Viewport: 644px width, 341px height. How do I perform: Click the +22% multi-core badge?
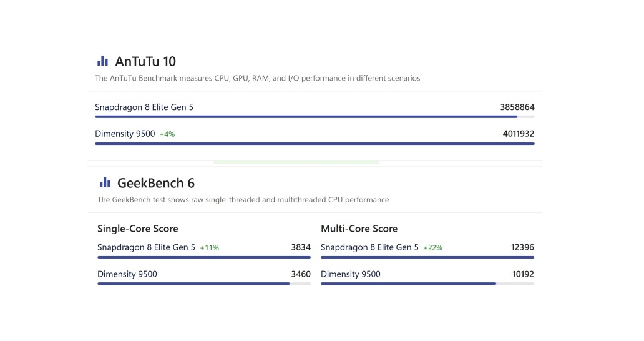432,248
